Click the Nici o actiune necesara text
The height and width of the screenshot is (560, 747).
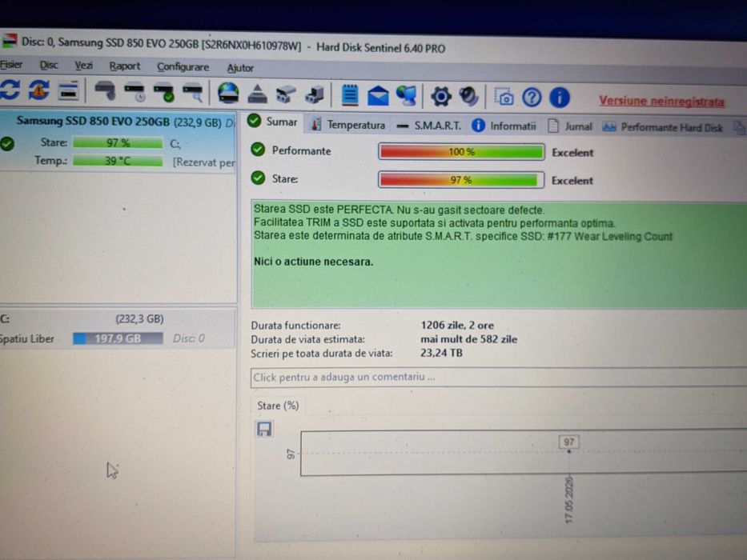(x=314, y=262)
